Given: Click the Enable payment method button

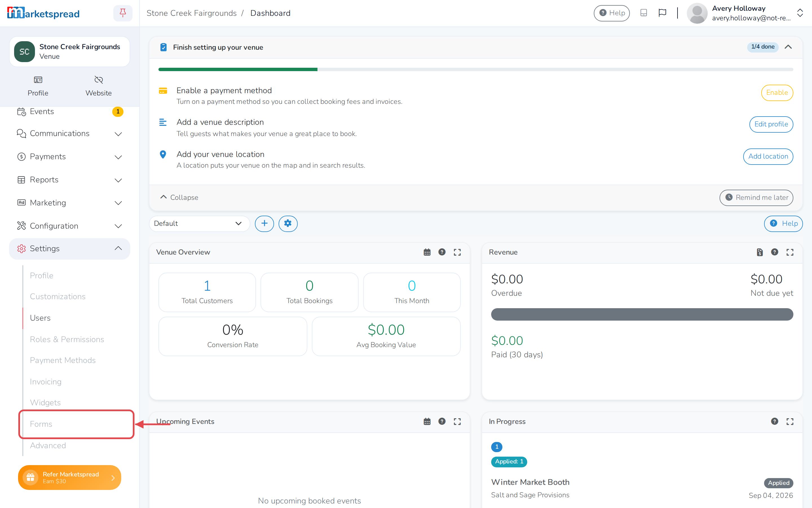Looking at the screenshot, I should [x=777, y=93].
